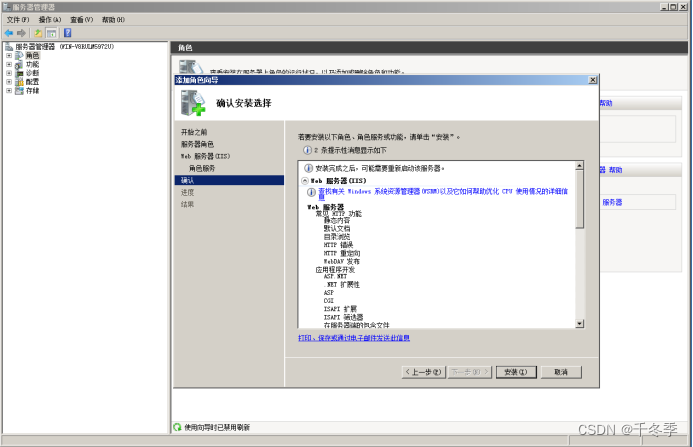Click the 存储 tree node icon
This screenshot has width=693, height=447.
[19, 91]
